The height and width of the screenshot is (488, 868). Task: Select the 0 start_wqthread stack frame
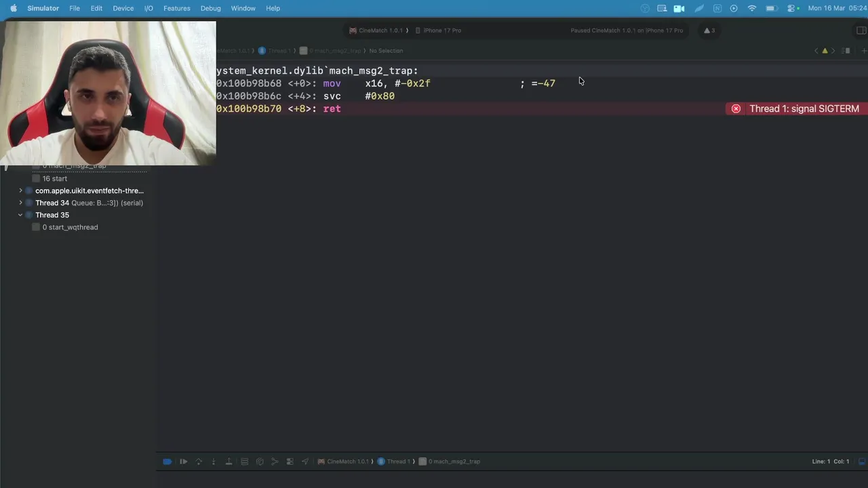click(x=65, y=227)
